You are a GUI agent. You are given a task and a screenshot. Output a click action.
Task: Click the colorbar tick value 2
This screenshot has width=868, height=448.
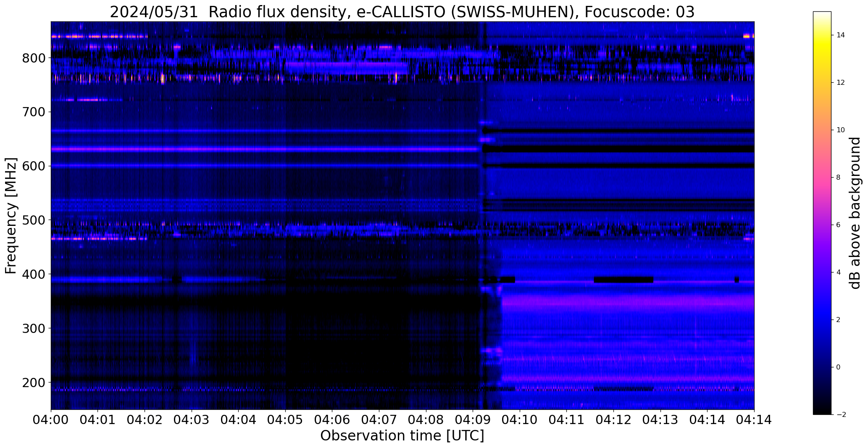tap(838, 320)
